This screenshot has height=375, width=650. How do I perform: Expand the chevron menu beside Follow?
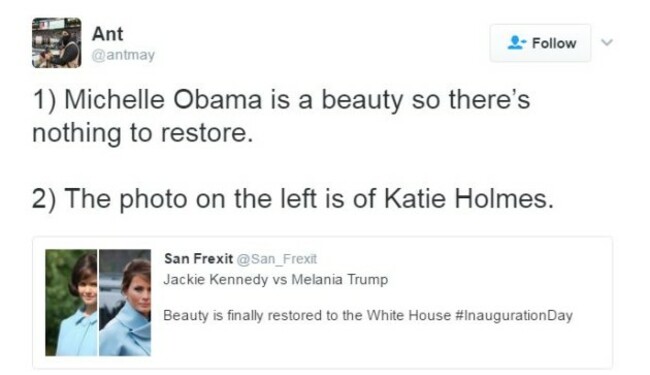pos(607,42)
